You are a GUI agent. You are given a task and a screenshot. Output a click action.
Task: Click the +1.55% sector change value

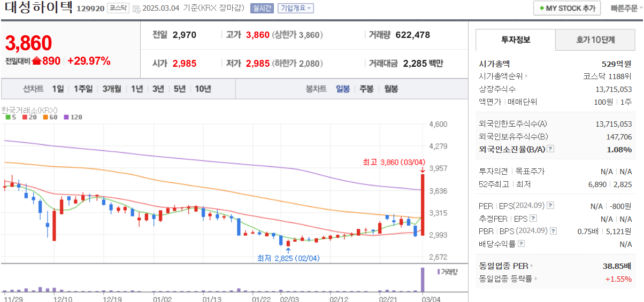(618, 278)
